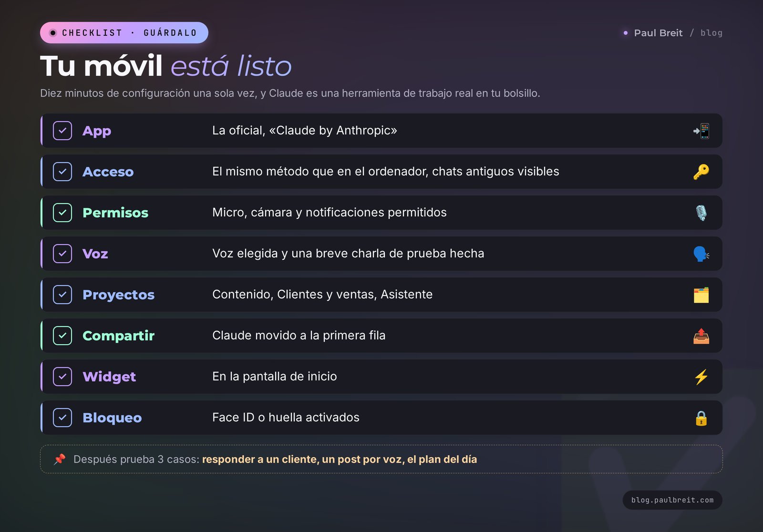Click the phone install icon in App row

[701, 131]
